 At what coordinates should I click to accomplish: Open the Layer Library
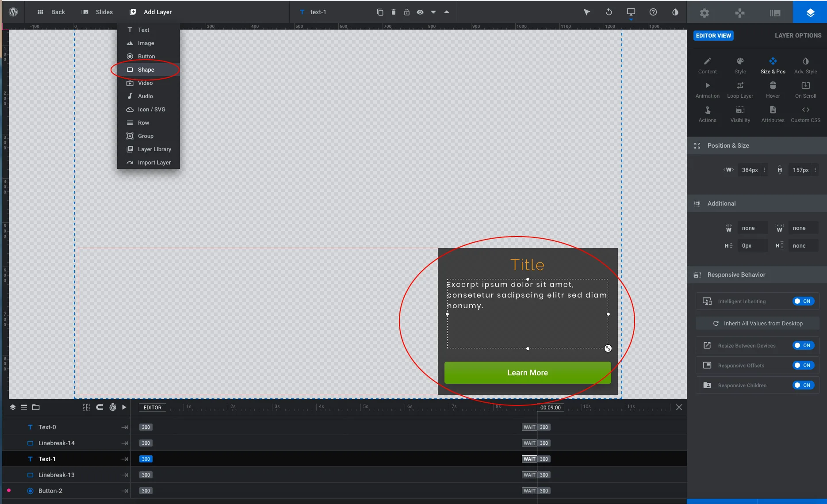[149, 149]
